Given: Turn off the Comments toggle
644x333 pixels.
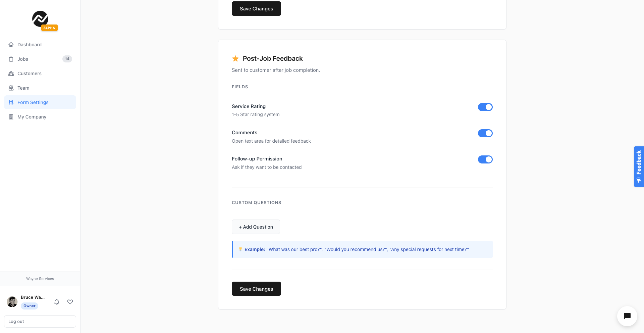Looking at the screenshot, I should click(485, 133).
